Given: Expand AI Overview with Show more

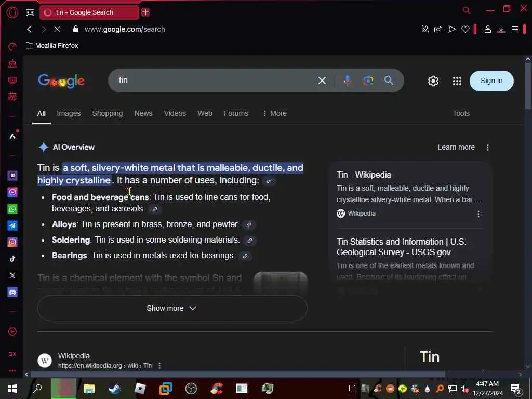Looking at the screenshot, I should click(x=172, y=308).
